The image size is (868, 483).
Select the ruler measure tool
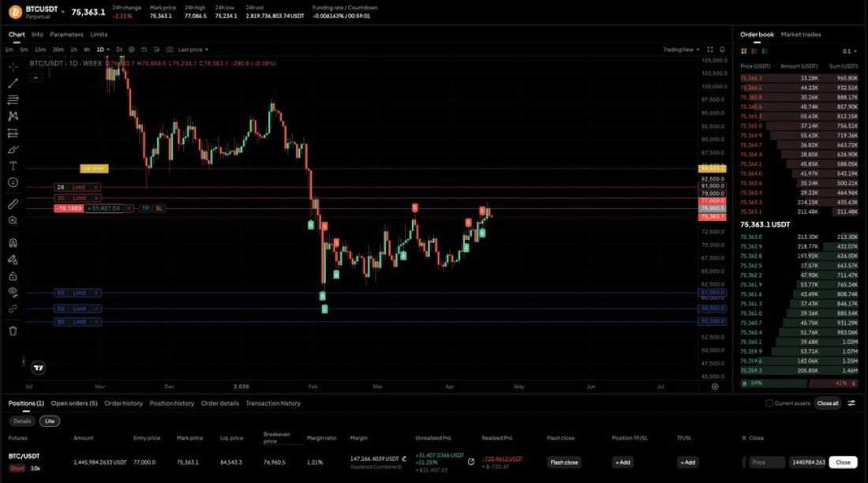tap(13, 204)
